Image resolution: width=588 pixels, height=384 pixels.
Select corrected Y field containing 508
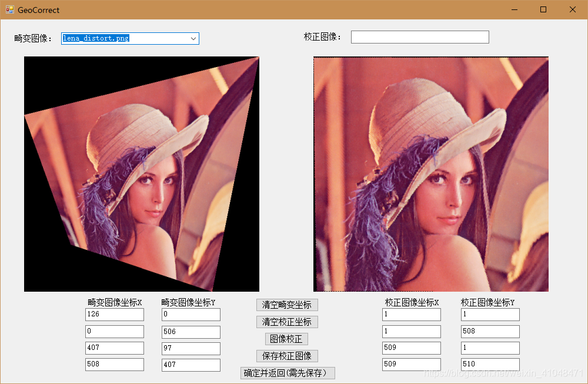click(x=490, y=332)
